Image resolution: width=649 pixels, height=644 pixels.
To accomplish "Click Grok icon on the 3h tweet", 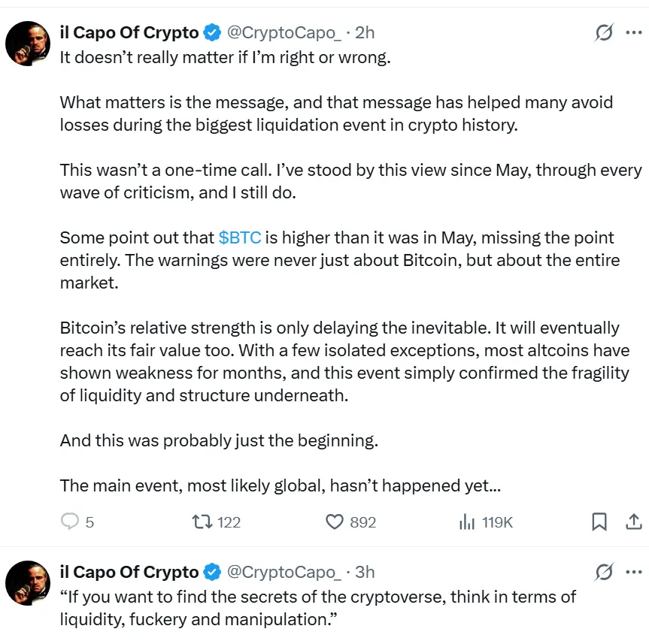I will point(603,573).
